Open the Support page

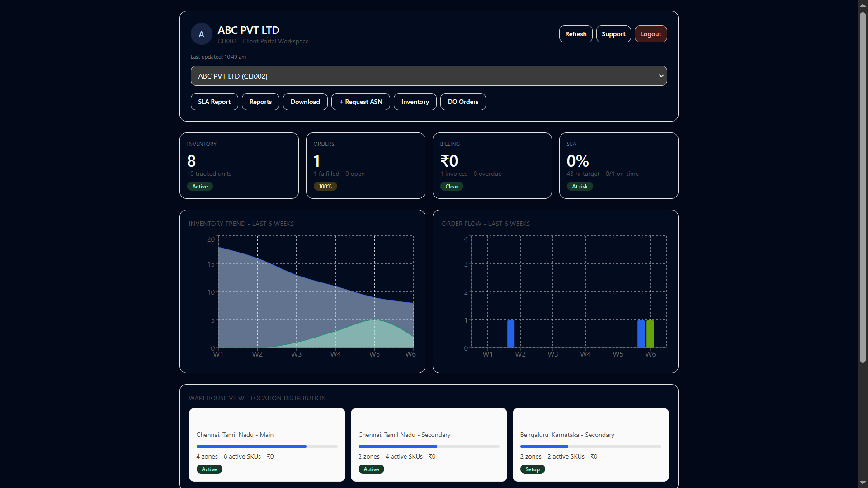613,34
